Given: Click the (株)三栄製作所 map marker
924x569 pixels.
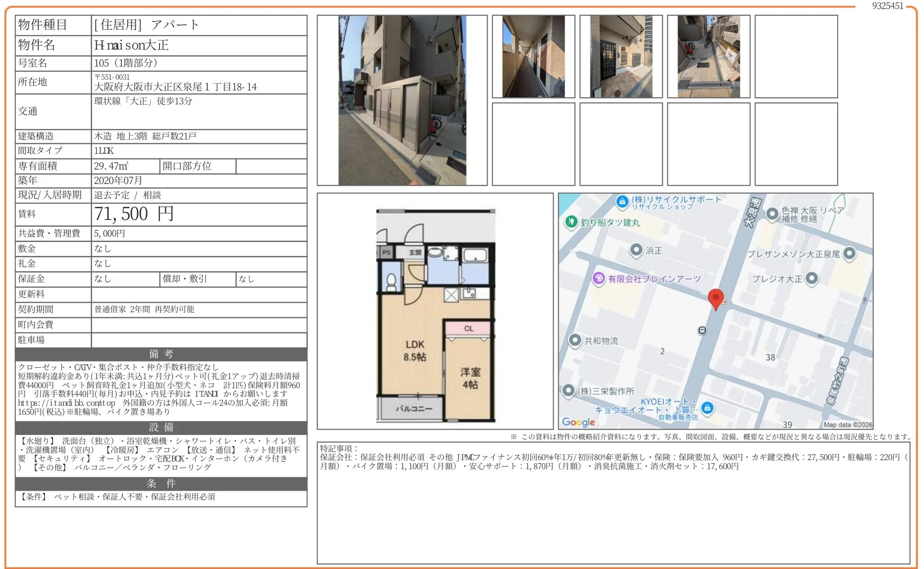Looking at the screenshot, I should (569, 390).
